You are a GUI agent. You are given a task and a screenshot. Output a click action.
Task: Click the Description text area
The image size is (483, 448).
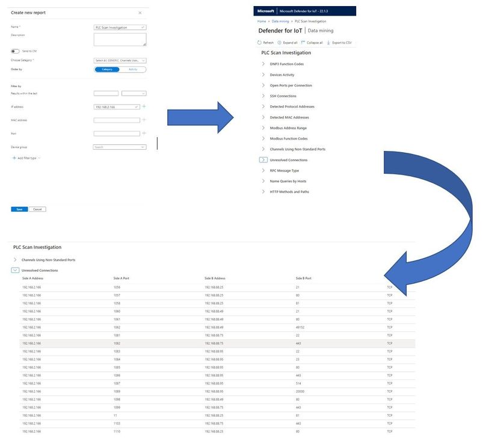(120, 40)
